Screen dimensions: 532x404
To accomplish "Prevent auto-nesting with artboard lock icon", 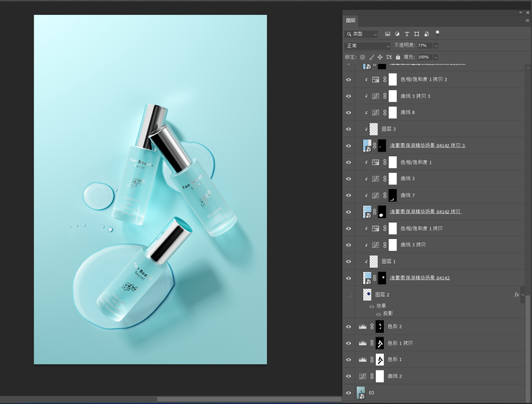I will (x=389, y=57).
